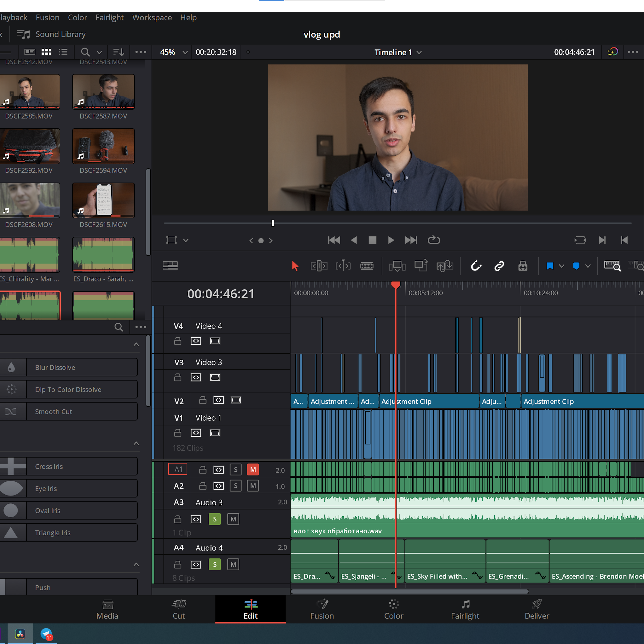Screen dimensions: 644x644
Task: Select the Smooth Cut transition
Action: tap(69, 411)
